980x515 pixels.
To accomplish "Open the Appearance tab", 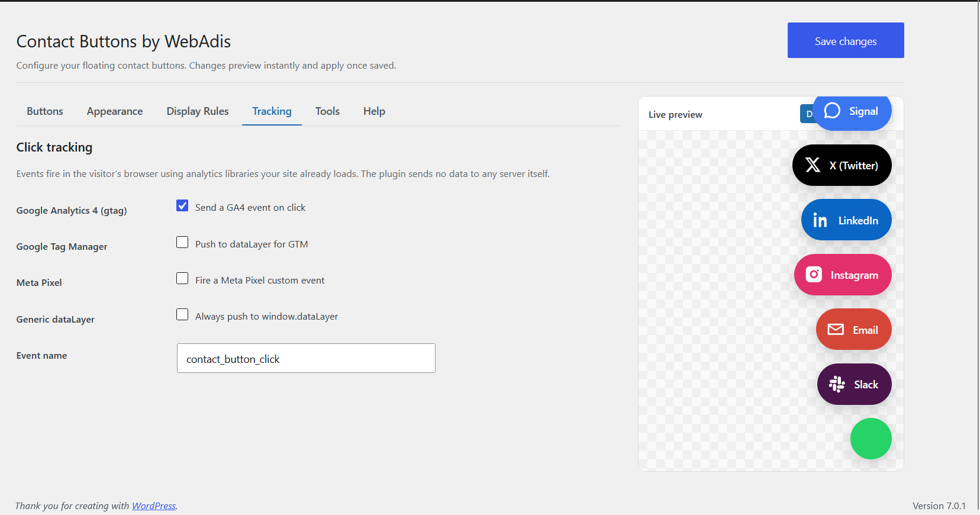I will [x=115, y=111].
